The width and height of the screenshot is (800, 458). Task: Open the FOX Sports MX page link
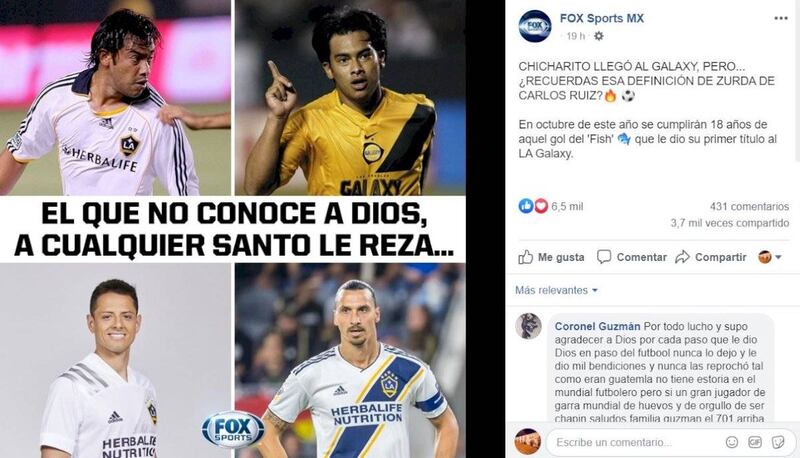click(x=602, y=18)
